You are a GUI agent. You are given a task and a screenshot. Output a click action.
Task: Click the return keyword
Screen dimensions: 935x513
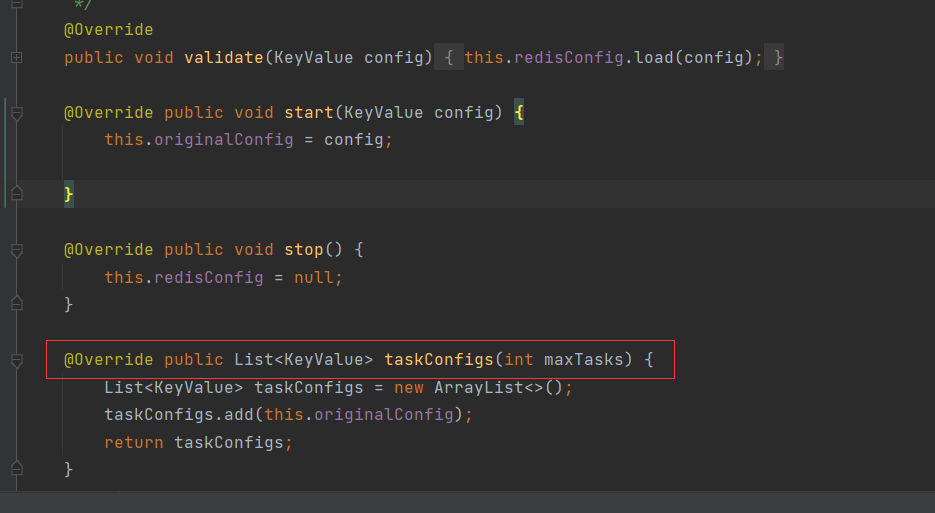pos(134,443)
